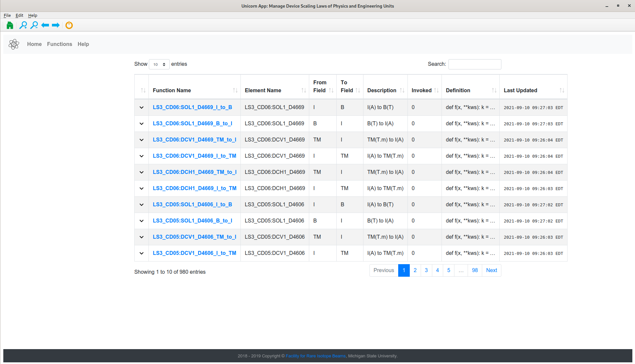This screenshot has width=635, height=364.
Task: Toggle sorting on the Function Name column
Action: [235, 90]
